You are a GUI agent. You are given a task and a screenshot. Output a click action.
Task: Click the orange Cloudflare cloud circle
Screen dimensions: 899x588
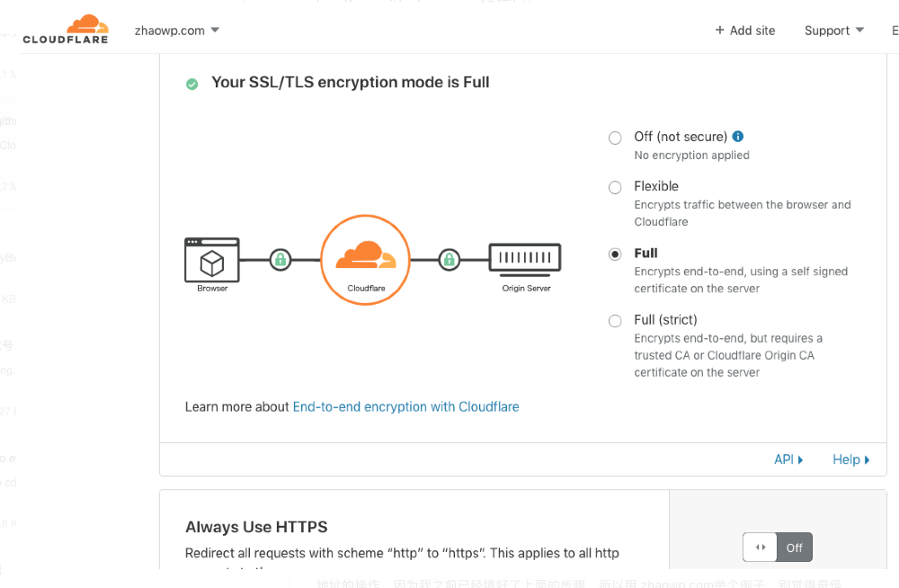(365, 260)
